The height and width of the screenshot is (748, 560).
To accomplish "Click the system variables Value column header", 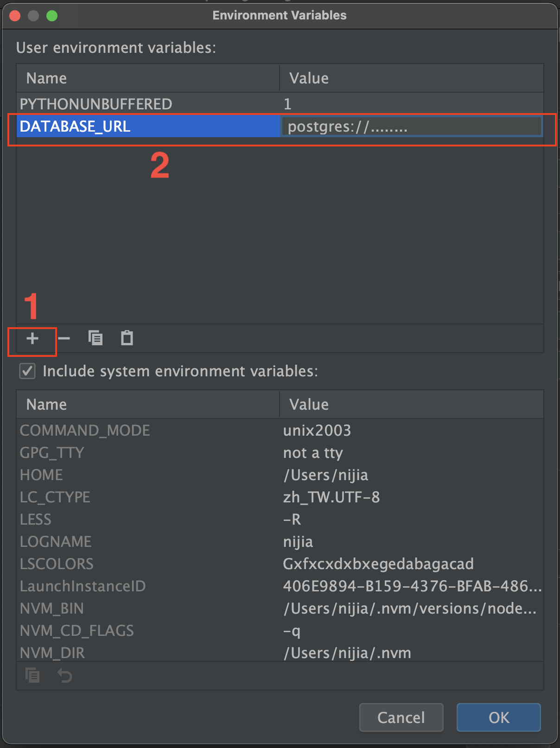I will [412, 405].
